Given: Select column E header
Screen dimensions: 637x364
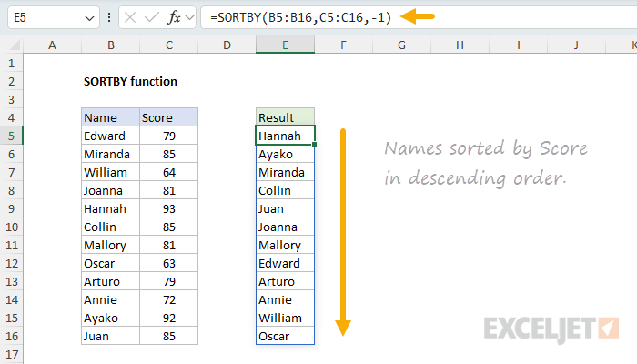Looking at the screenshot, I should coord(285,45).
